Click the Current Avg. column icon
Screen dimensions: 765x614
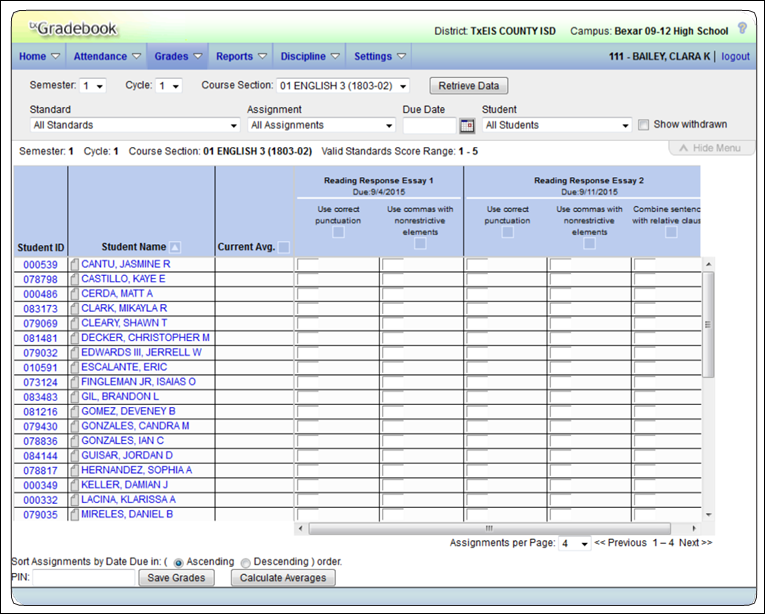point(284,247)
